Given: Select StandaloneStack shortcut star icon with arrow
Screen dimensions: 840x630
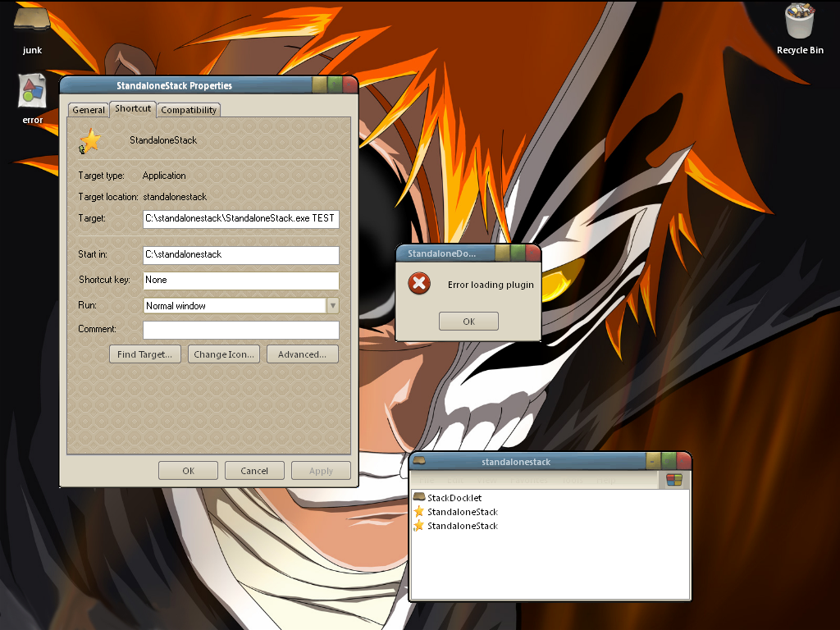Looking at the screenshot, I should tap(419, 526).
